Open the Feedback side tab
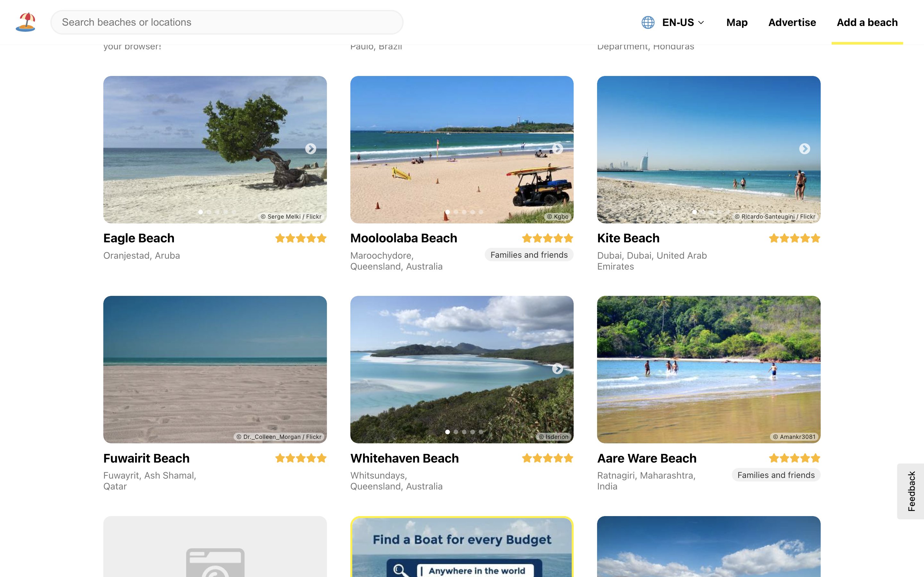 (911, 491)
